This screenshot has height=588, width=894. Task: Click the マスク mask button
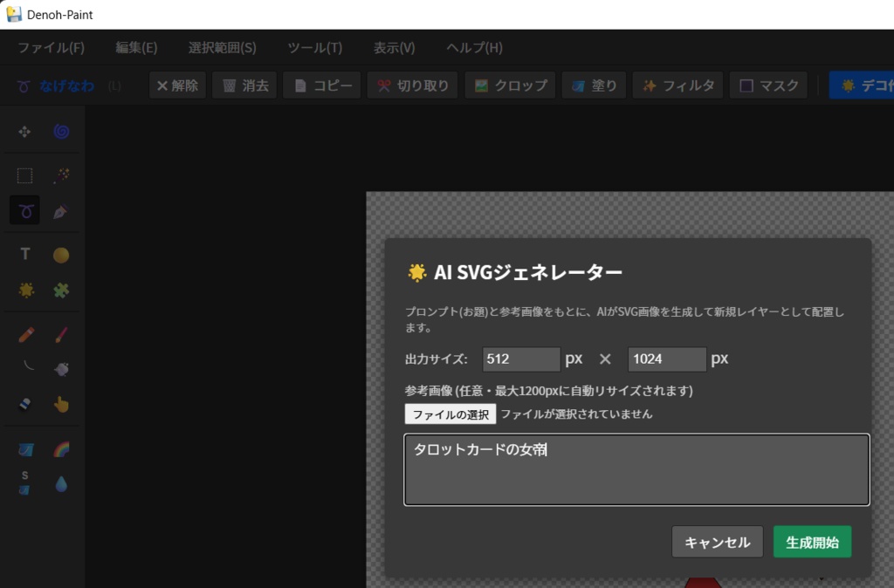tap(768, 85)
